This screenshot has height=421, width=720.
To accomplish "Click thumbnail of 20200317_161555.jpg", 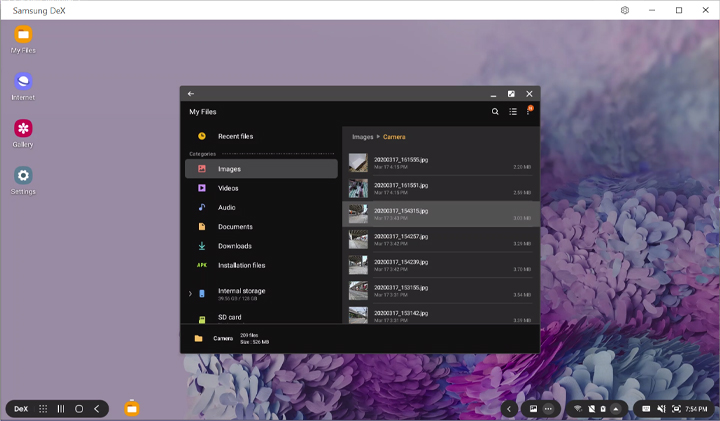I will pyautogui.click(x=358, y=163).
